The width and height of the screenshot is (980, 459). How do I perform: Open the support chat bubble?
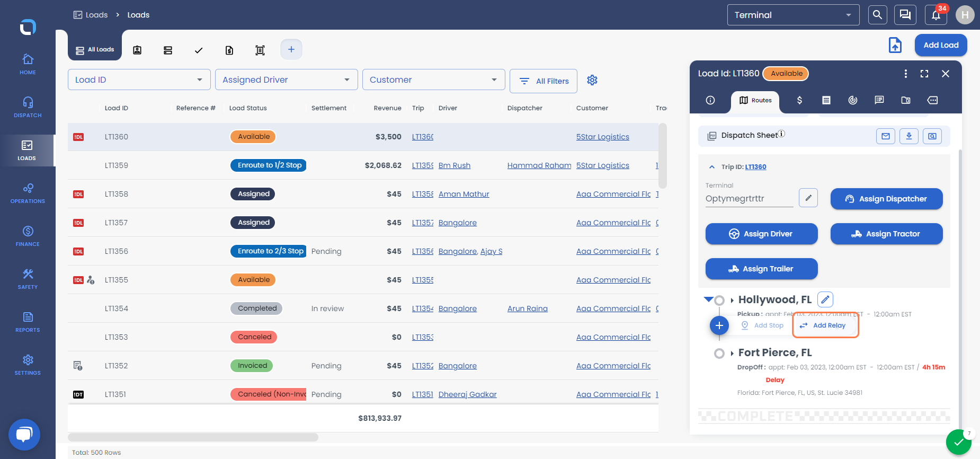(24, 435)
